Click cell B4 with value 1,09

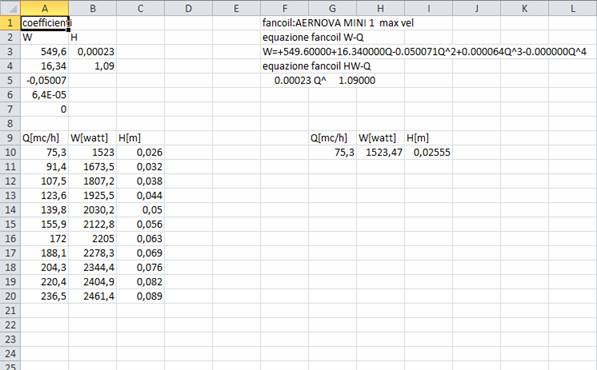[x=93, y=66]
